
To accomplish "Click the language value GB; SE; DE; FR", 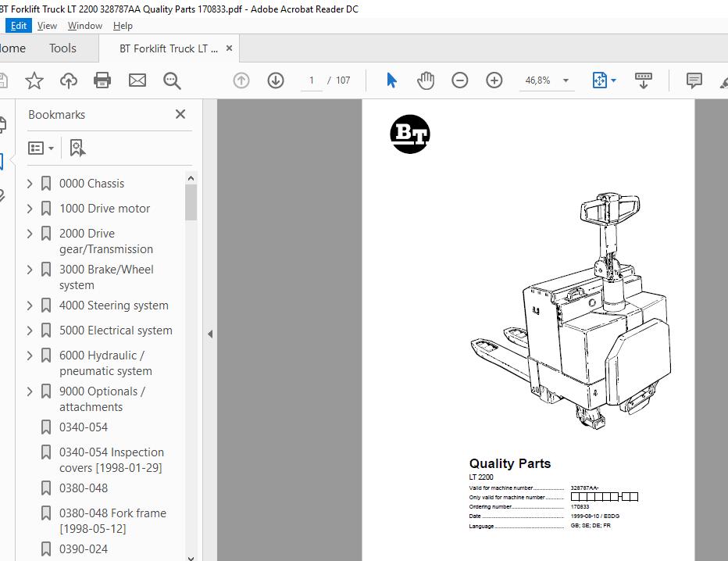I will pyautogui.click(x=591, y=526).
